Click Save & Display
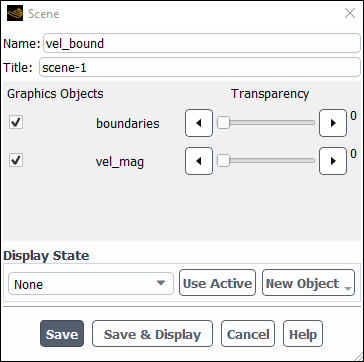The height and width of the screenshot is (362, 364). coord(152,334)
